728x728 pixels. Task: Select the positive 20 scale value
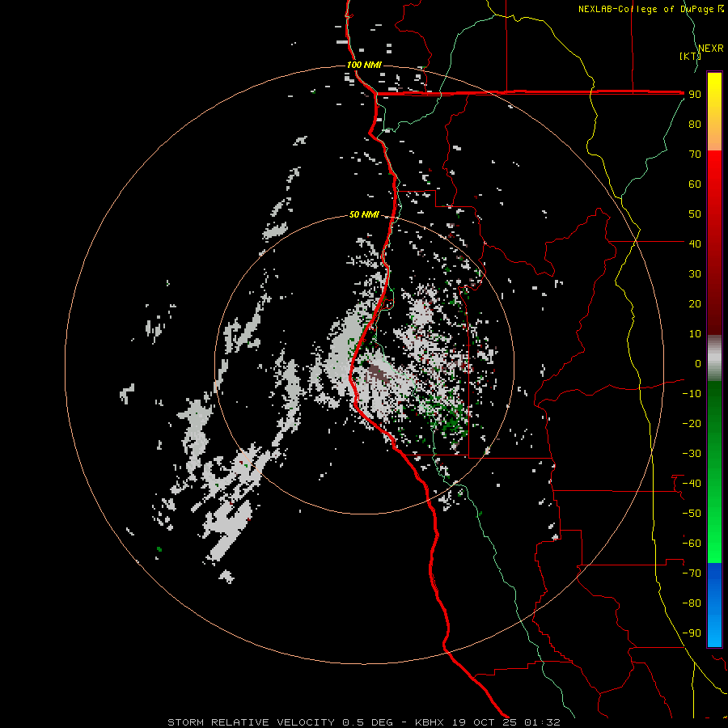(695, 303)
